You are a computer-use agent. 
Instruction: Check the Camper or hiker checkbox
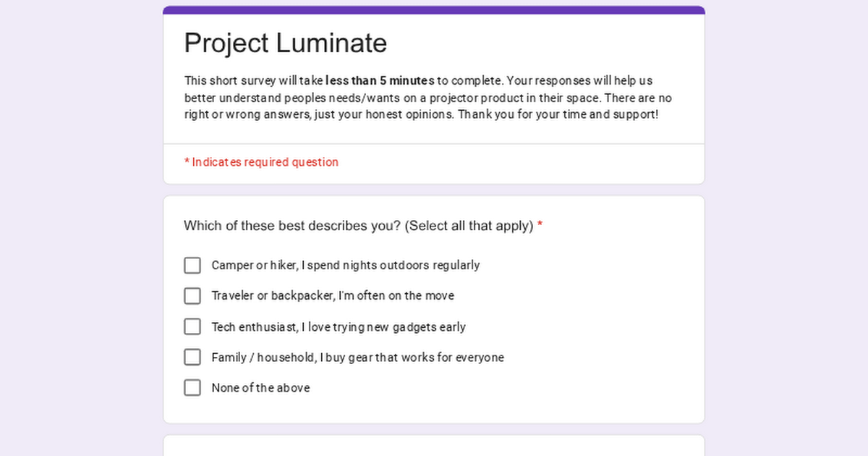tap(192, 266)
